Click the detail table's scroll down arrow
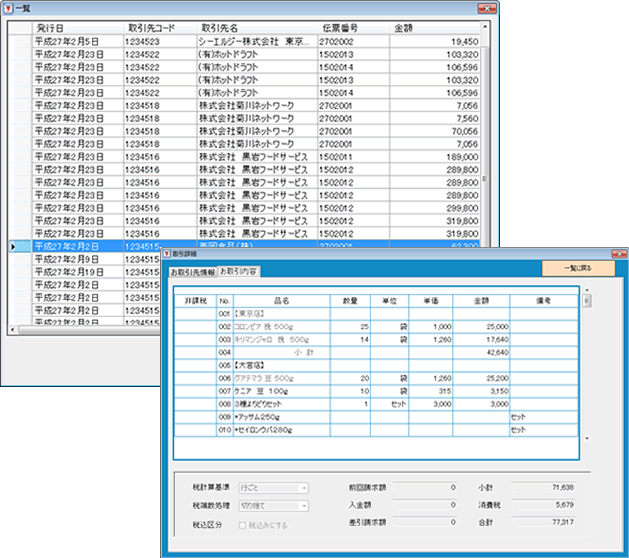 587,438
